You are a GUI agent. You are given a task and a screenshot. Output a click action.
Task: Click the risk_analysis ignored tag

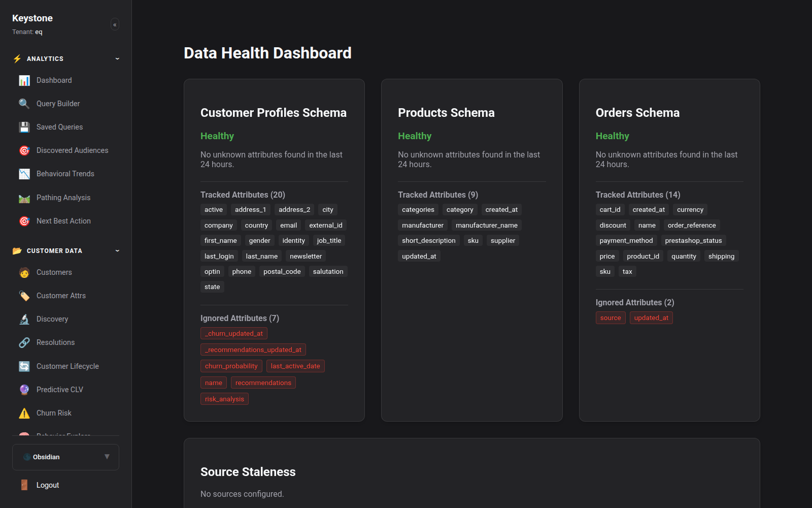[x=224, y=399]
